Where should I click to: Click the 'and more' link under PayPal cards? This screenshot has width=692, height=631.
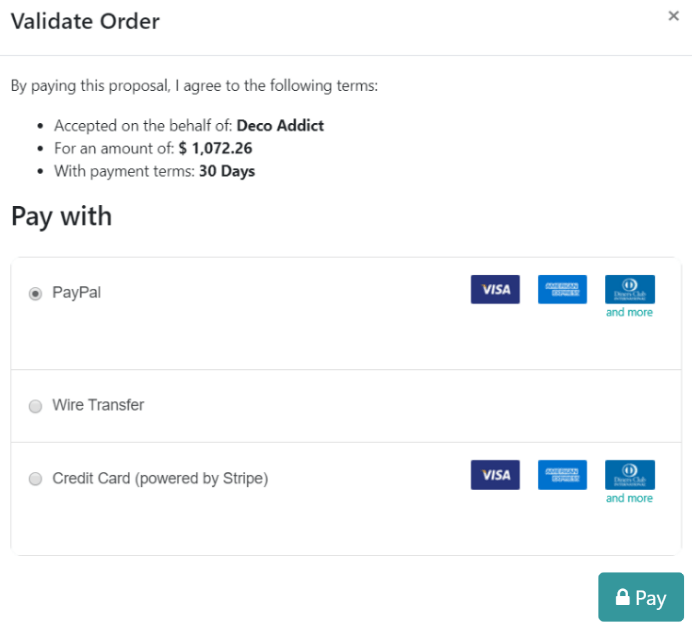[629, 313]
